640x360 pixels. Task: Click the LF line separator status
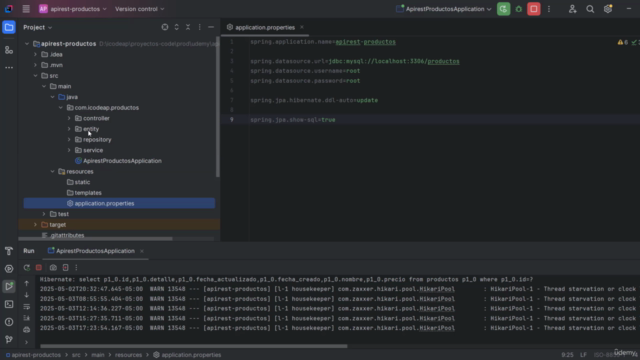583,355
